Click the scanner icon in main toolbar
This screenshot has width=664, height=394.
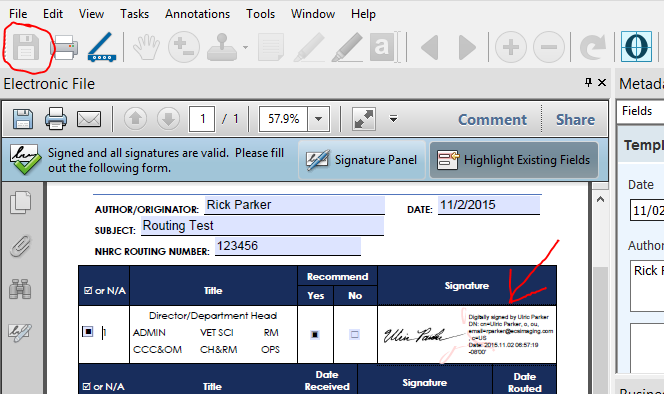[x=102, y=47]
